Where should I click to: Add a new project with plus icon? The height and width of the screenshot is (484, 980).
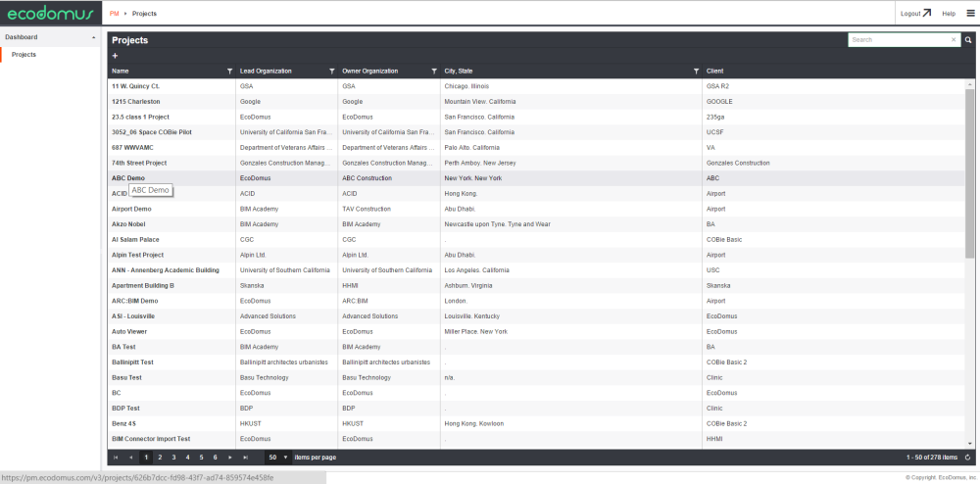point(115,56)
